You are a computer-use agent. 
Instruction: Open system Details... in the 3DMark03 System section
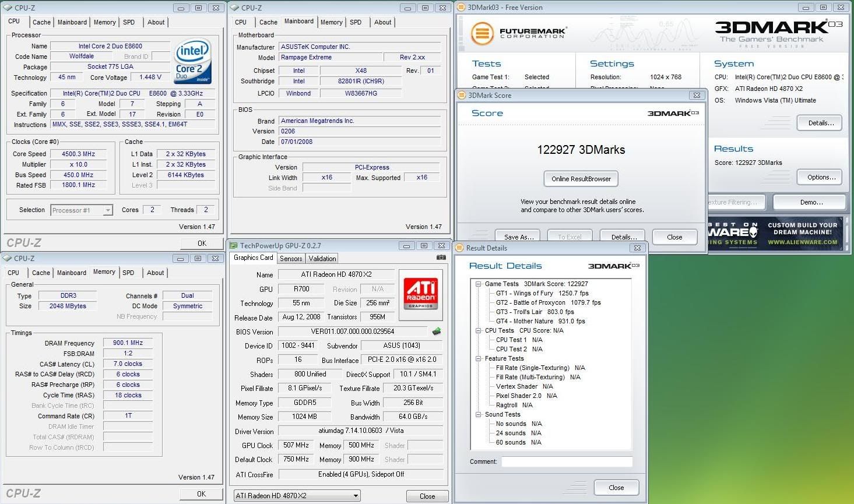click(x=821, y=123)
